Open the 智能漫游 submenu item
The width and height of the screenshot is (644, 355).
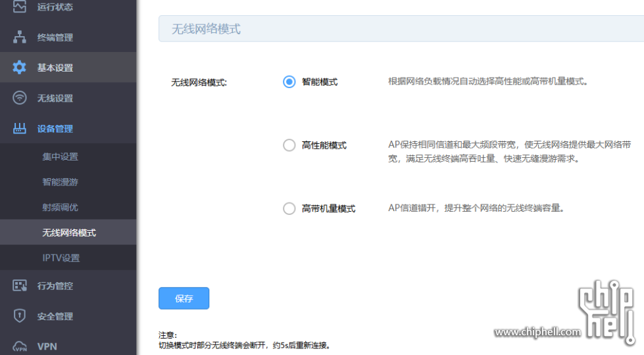coord(68,182)
